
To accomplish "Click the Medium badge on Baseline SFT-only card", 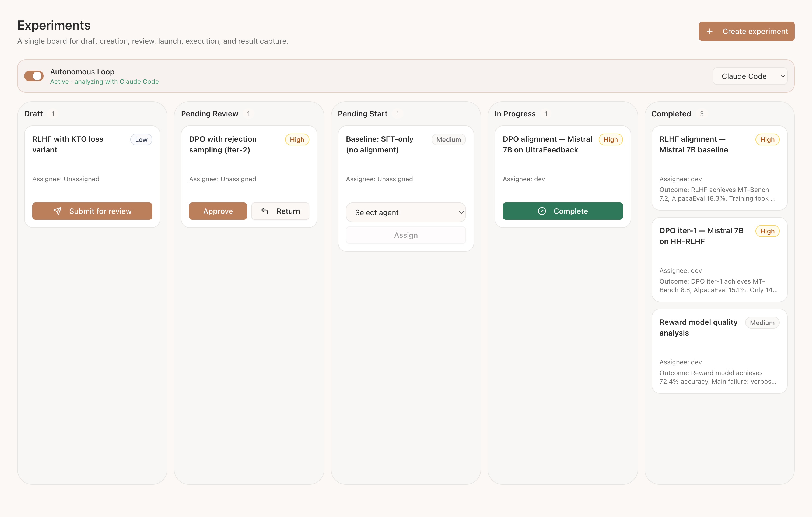I will (x=449, y=139).
